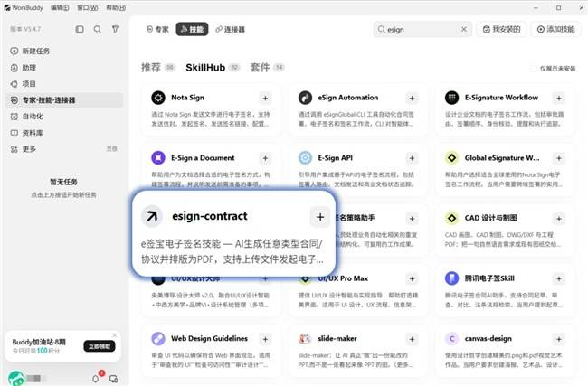Close the Buddy加油站 banner
Viewport: 588px width, 386px height.
114,335
